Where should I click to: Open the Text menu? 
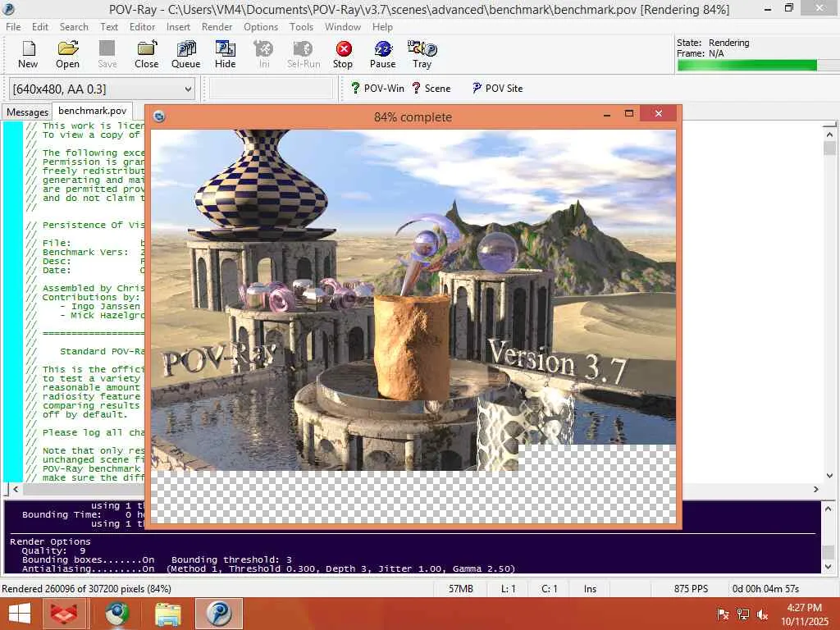click(x=109, y=27)
